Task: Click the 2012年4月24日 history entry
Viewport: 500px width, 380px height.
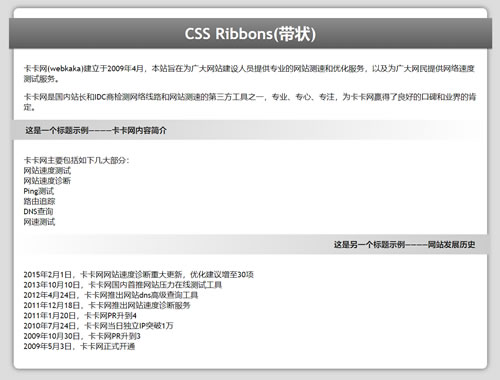Action: tap(111, 295)
